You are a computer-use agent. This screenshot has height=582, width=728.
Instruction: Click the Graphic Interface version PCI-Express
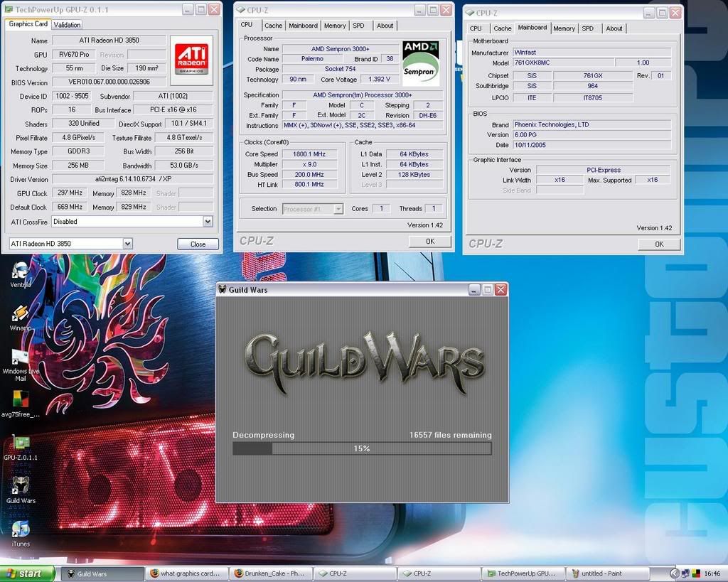(603, 170)
